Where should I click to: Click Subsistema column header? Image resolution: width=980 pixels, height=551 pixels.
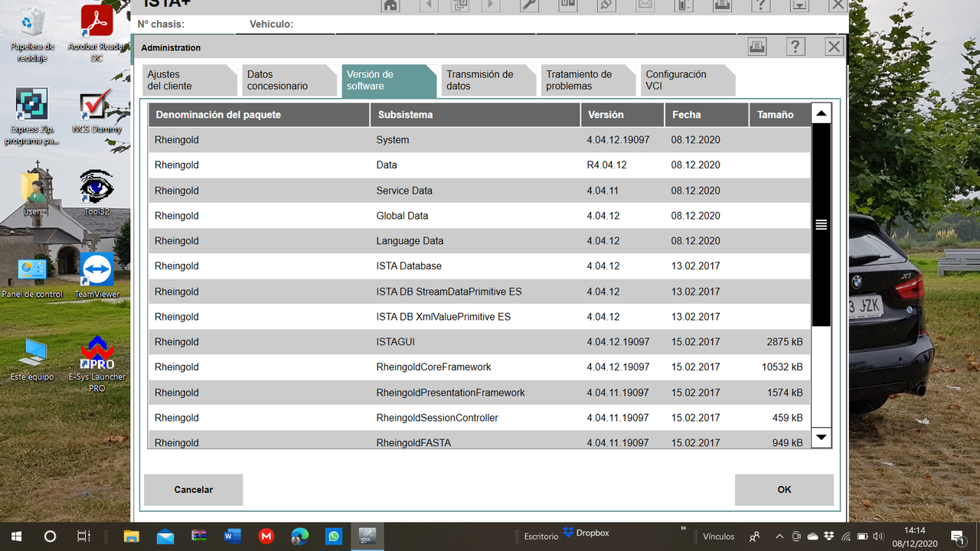475,115
